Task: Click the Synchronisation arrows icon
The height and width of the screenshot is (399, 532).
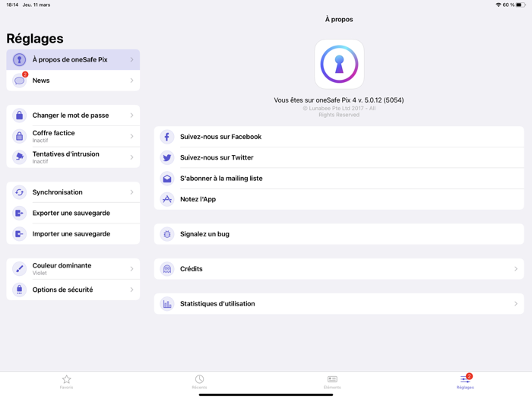Action: coord(19,192)
